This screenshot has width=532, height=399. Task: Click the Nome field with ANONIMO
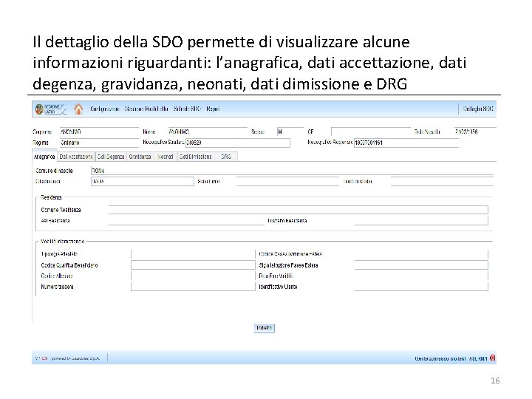tap(208, 132)
